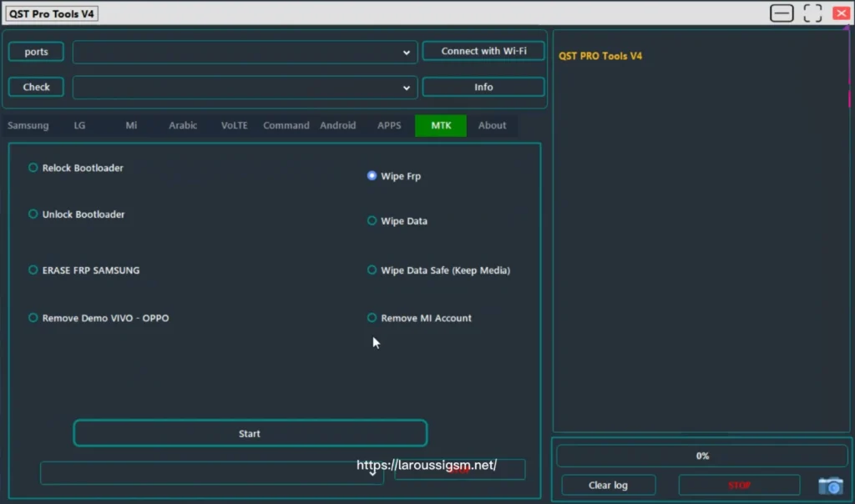This screenshot has height=504, width=855.
Task: Select the Wipe Frp radio button
Action: click(394, 176)
